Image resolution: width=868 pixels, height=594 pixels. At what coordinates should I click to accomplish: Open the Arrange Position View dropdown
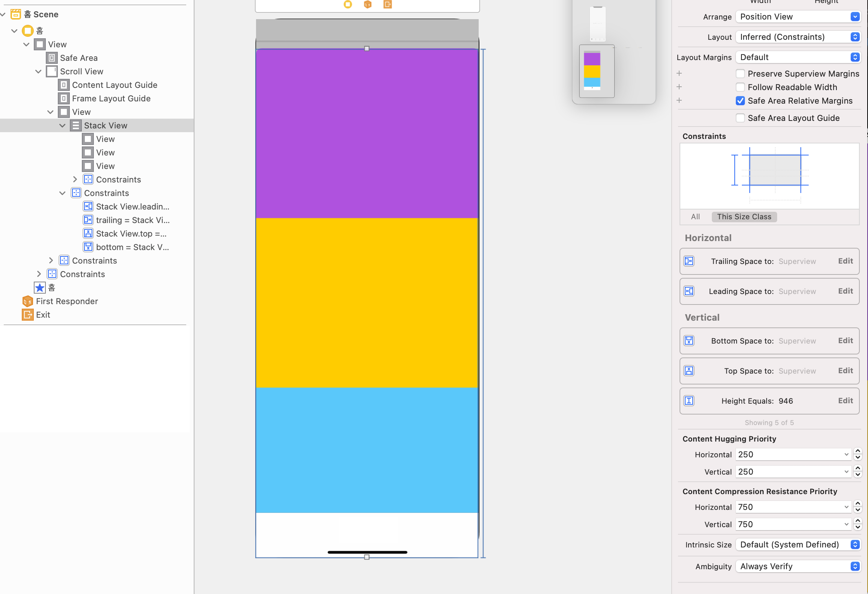pos(798,17)
